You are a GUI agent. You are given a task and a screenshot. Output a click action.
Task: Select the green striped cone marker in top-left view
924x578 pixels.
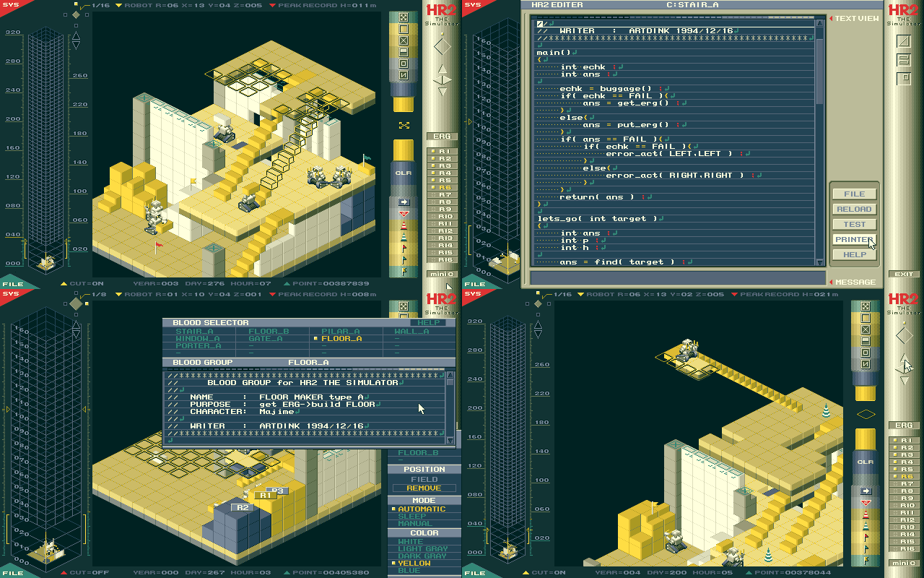[x=404, y=237]
